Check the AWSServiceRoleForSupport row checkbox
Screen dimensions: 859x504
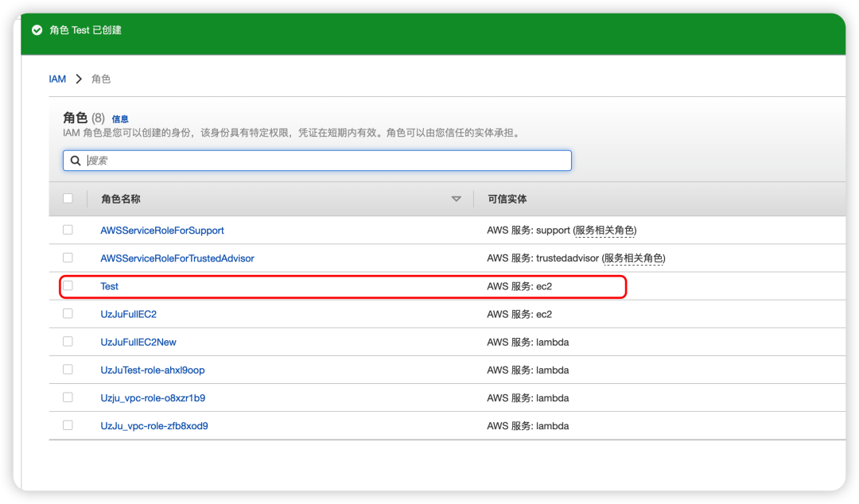click(68, 230)
